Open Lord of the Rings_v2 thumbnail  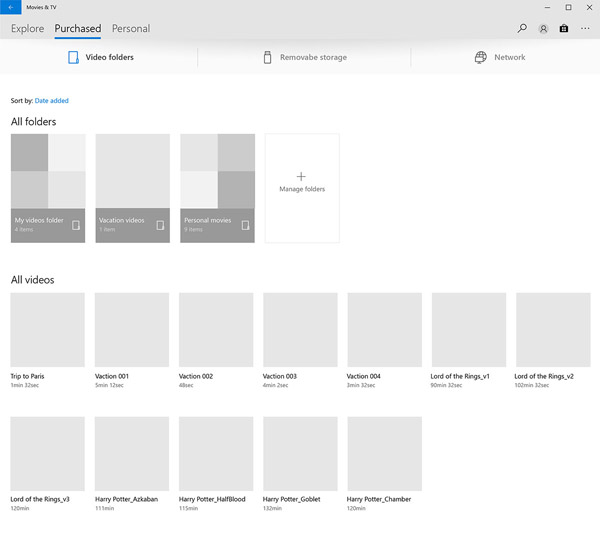(553, 330)
